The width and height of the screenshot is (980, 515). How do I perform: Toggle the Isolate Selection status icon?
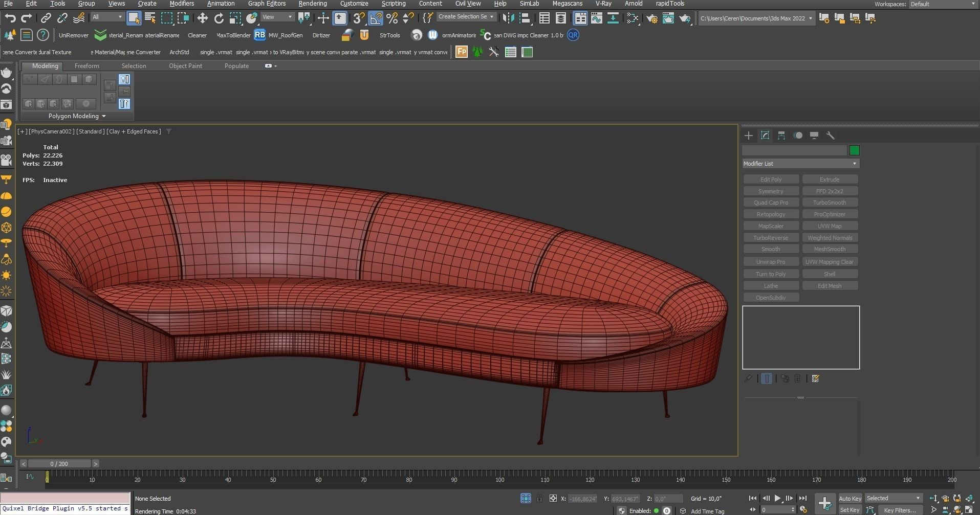526,498
